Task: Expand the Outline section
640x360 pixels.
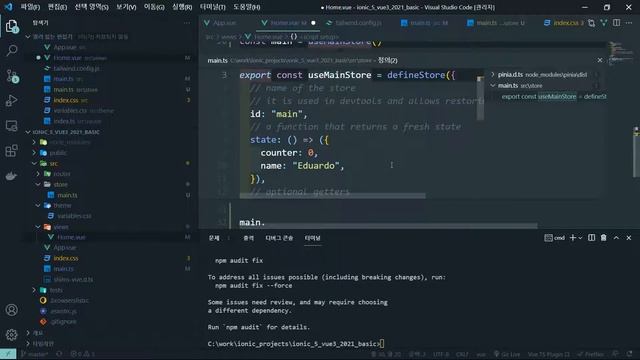Action: pos(28,333)
